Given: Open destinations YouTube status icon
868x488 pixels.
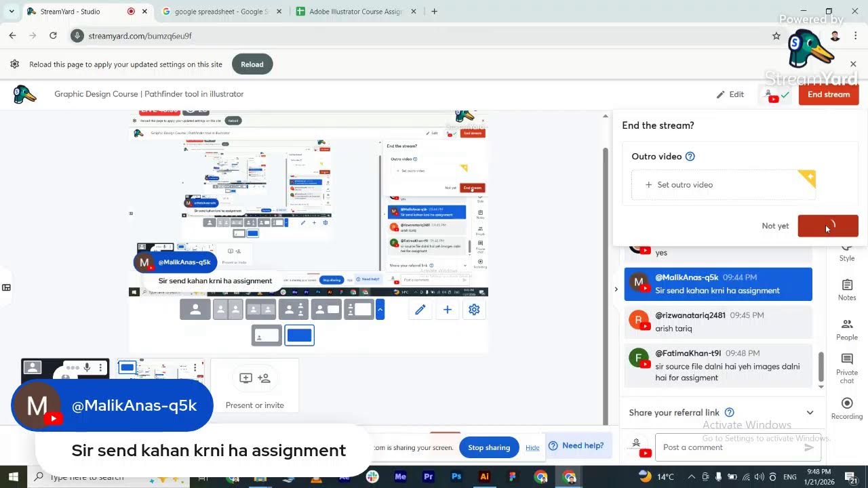Looking at the screenshot, I should [x=776, y=95].
